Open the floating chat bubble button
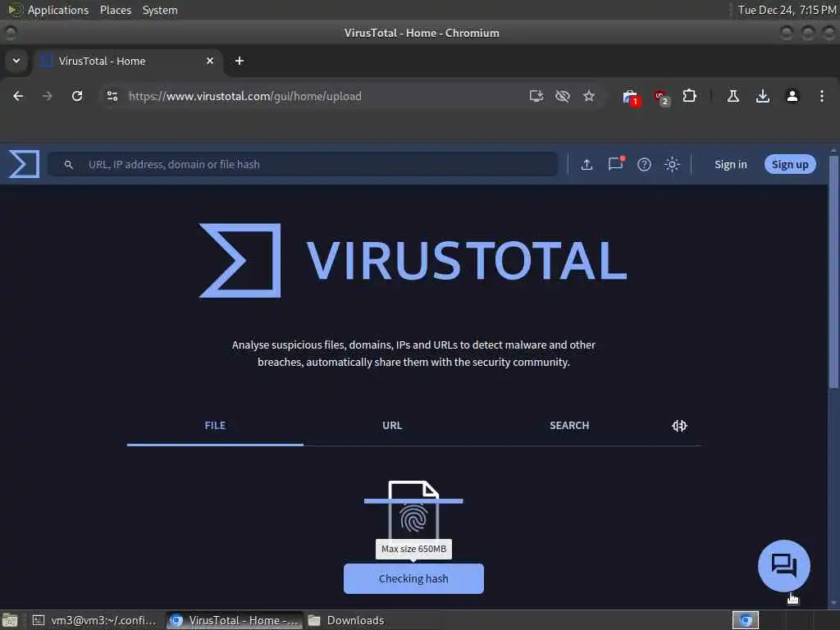 [783, 566]
